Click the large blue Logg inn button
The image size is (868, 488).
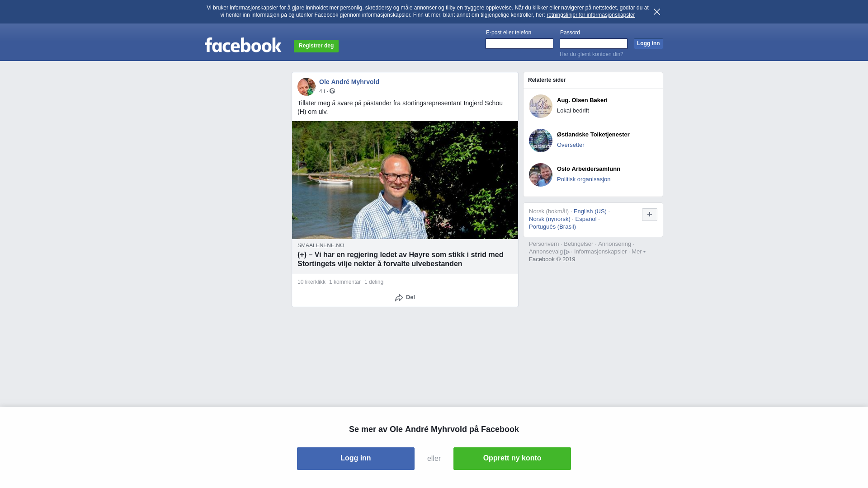pyautogui.click(x=356, y=459)
